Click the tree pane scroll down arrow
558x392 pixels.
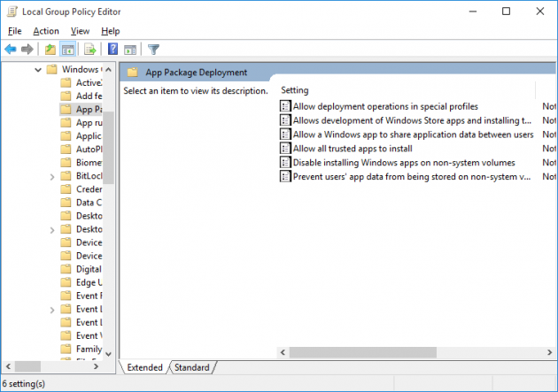click(109, 354)
